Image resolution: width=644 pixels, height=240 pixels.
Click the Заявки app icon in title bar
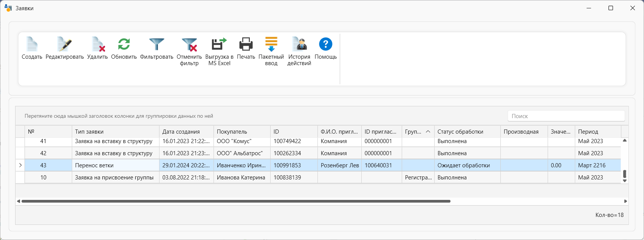(8, 8)
